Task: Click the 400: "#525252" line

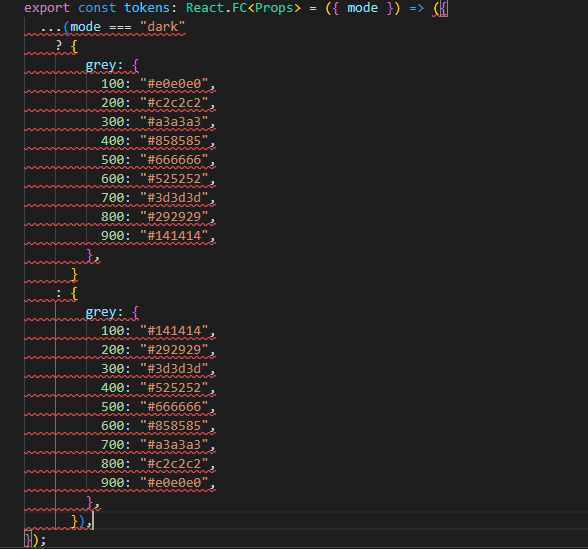Action: pyautogui.click(x=158, y=388)
